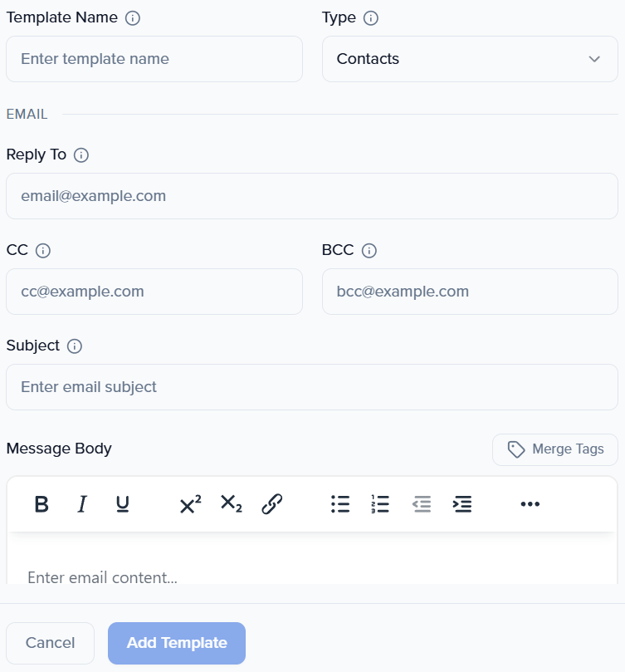Cancel the template creation

click(50, 643)
